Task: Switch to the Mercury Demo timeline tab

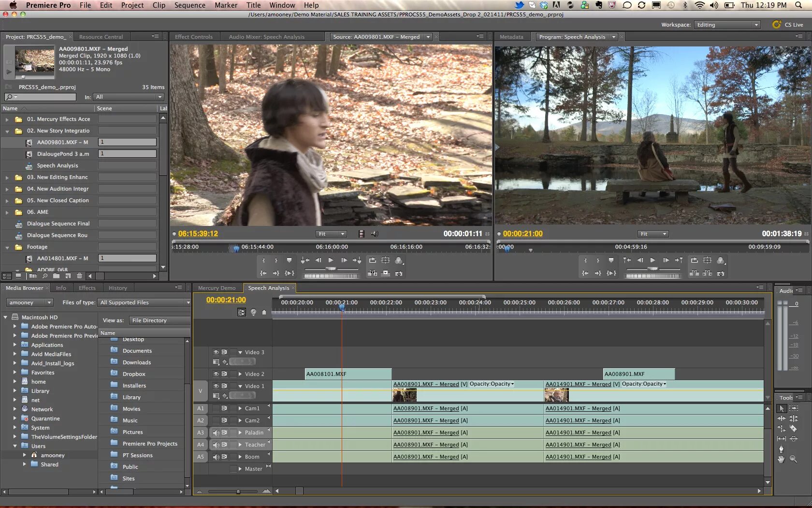Action: click(x=217, y=288)
